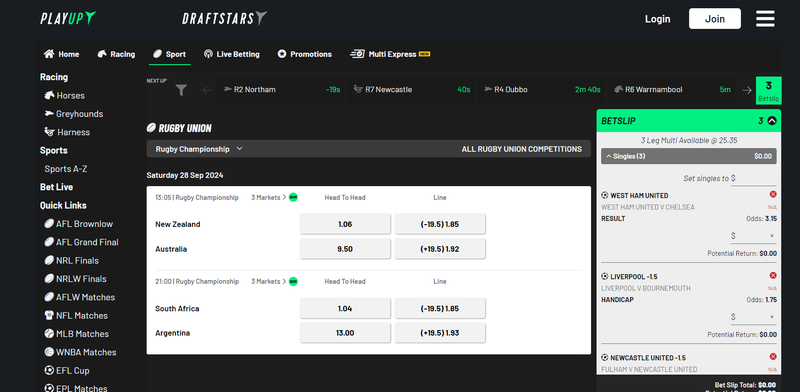This screenshot has width=800, height=392.
Task: Open WNBA Matches quick link
Action: point(80,352)
